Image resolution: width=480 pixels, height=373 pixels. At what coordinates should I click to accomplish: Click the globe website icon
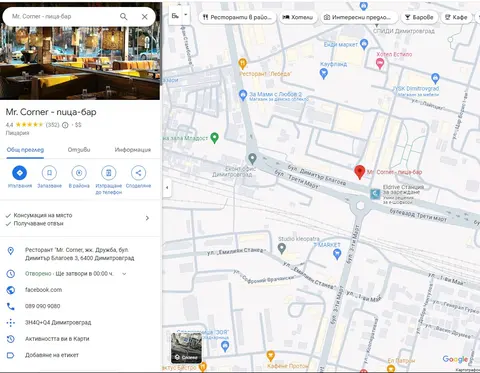11,290
